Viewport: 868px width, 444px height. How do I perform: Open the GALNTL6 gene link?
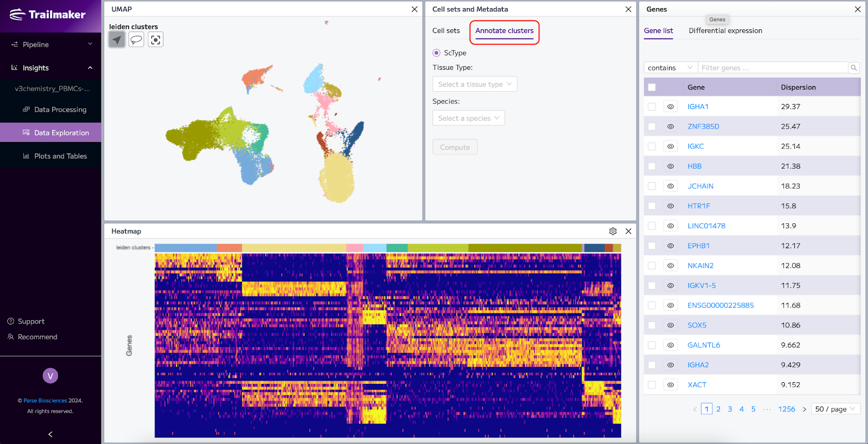704,345
